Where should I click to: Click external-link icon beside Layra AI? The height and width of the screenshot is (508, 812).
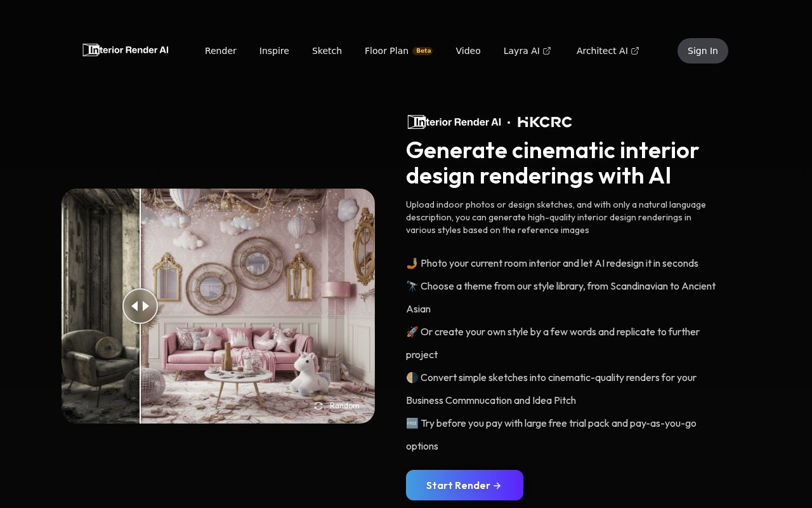pyautogui.click(x=547, y=51)
